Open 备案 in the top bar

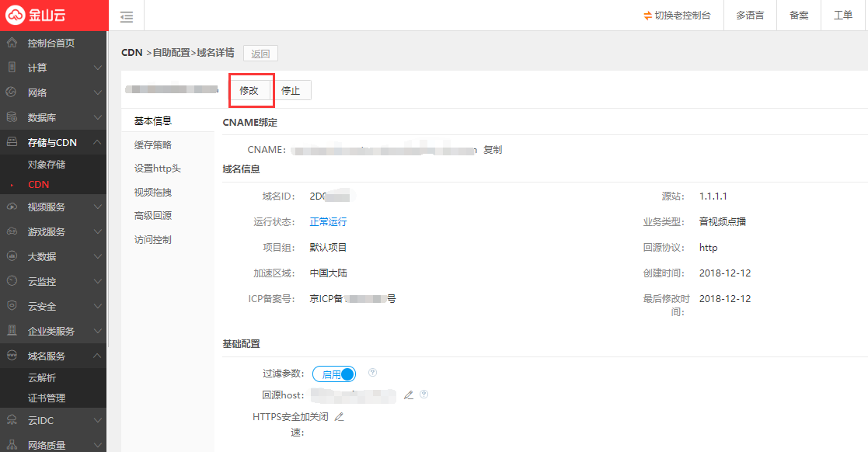[799, 16]
